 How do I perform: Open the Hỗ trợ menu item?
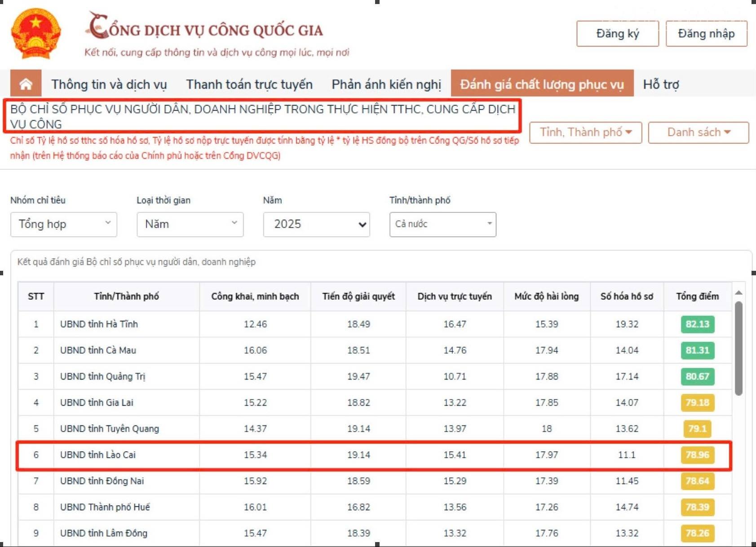[661, 84]
